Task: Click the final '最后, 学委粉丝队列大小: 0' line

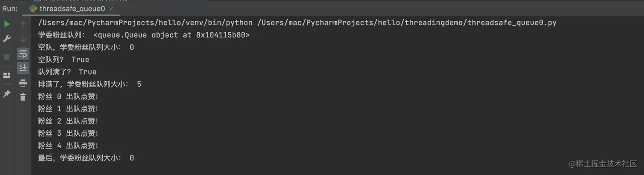Action: coord(86,158)
